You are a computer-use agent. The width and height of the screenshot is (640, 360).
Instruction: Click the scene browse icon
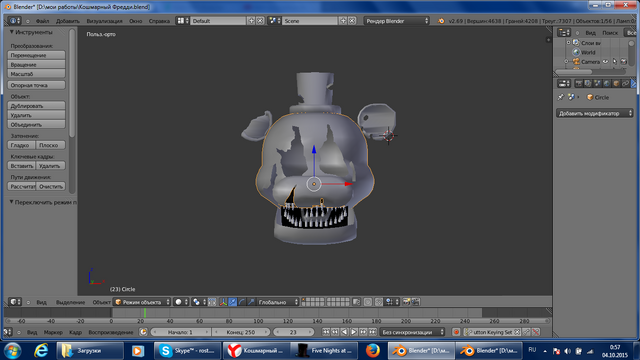[274, 20]
